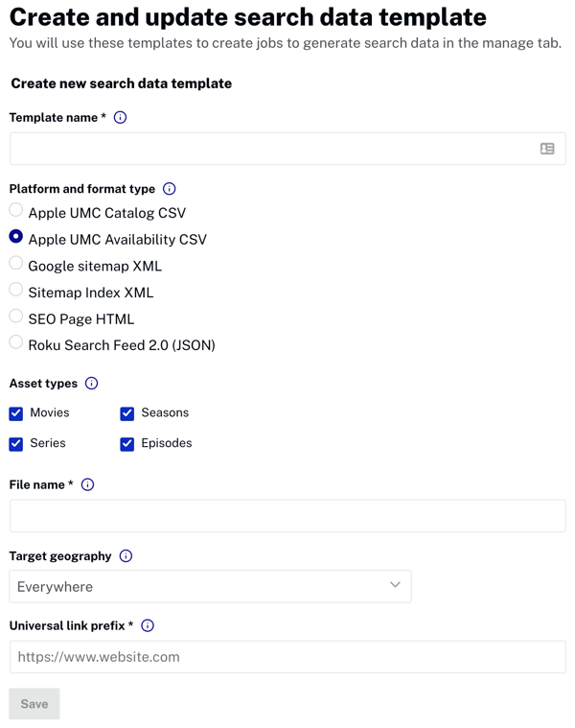Click the File name info icon
This screenshot has width=575, height=728.
[87, 485]
